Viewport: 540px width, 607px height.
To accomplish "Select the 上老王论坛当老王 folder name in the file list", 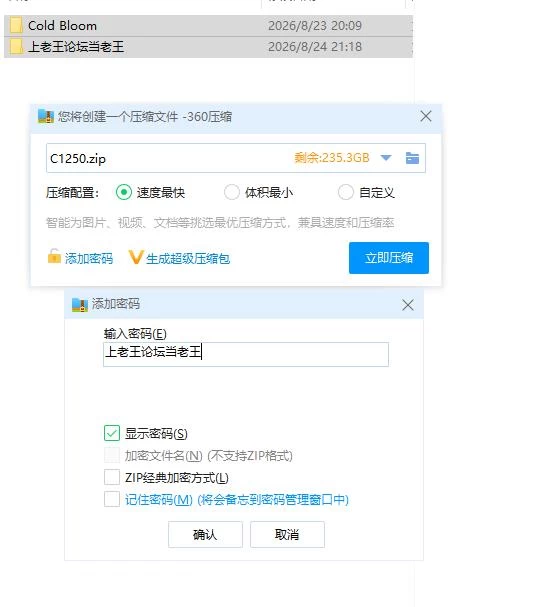I will pyautogui.click(x=76, y=46).
